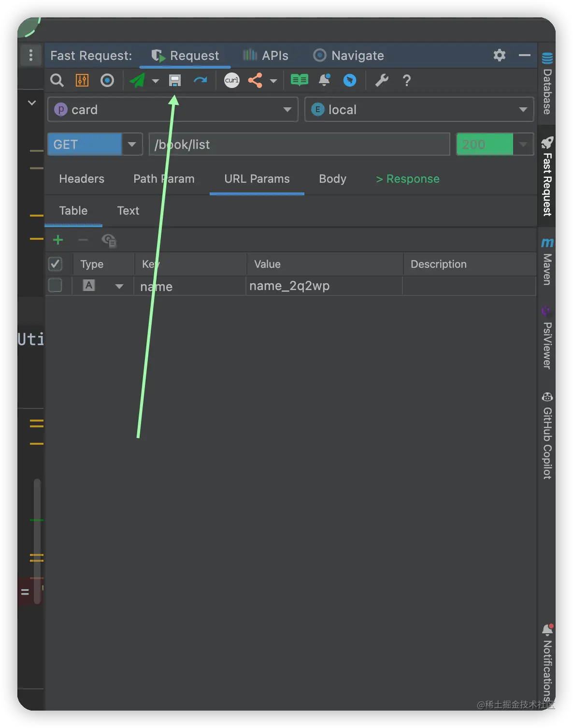Screen dimensions: 573x728
Task: Open the green book documentation icon
Action: pos(300,80)
